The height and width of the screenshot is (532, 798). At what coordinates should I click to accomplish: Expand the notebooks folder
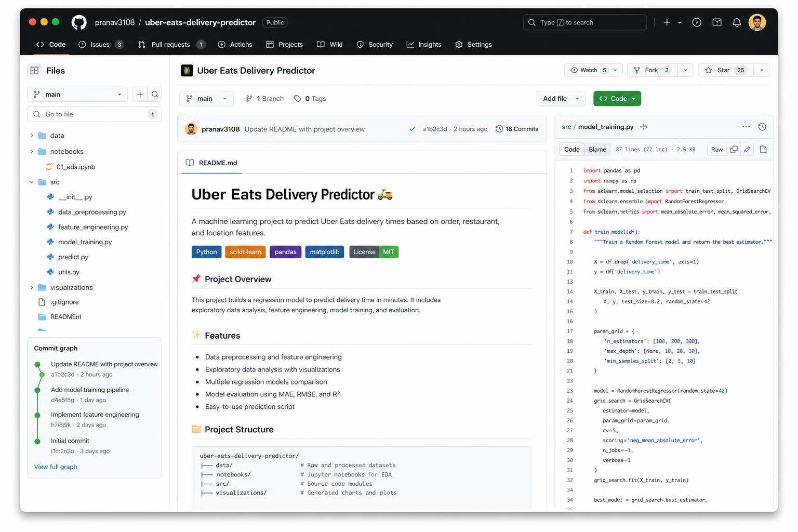click(x=31, y=152)
